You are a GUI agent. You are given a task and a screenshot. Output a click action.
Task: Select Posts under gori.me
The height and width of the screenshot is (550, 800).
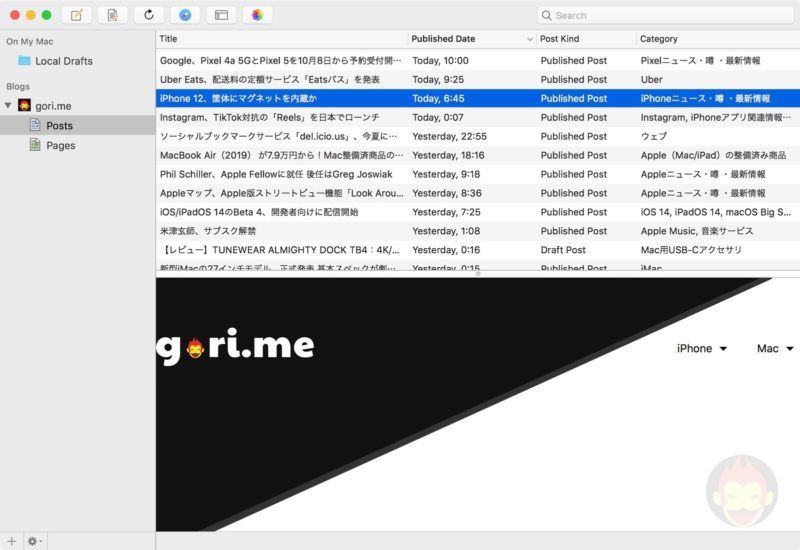pyautogui.click(x=59, y=125)
